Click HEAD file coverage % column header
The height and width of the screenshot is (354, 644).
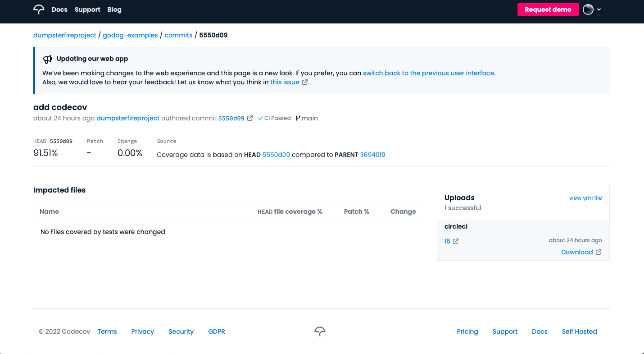(x=290, y=211)
